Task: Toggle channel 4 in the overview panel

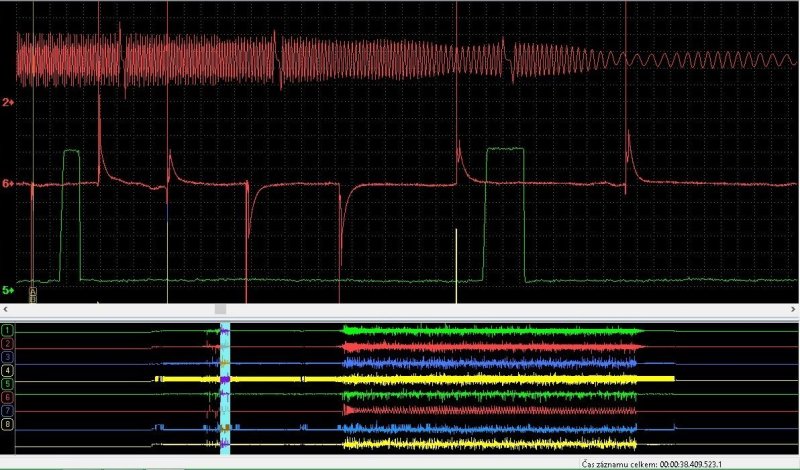Action: 7,370
